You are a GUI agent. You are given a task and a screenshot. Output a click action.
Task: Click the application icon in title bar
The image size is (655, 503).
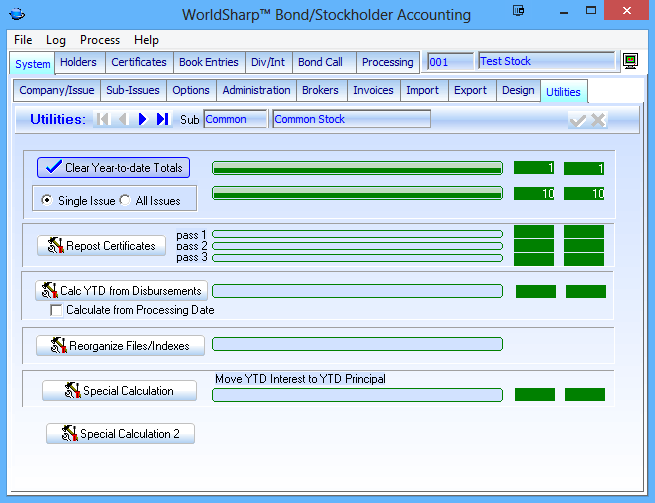[17, 14]
